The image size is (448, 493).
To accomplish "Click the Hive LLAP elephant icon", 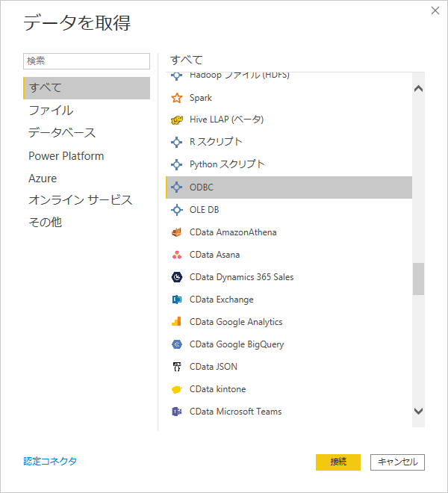I will click(x=177, y=120).
